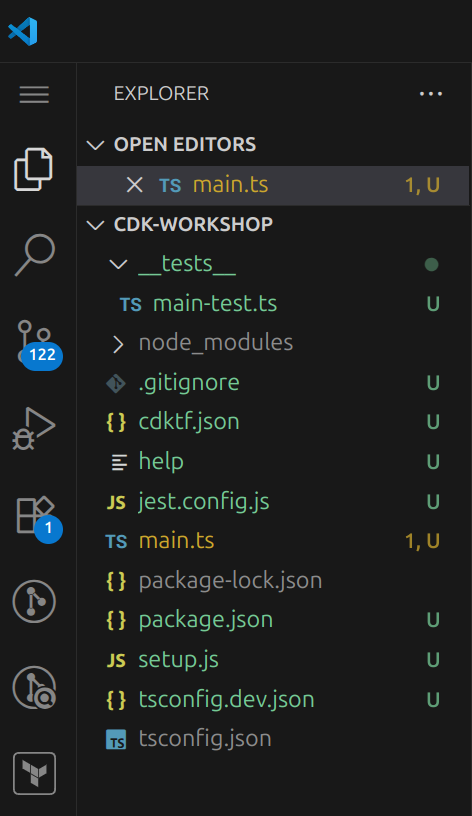Screen dimensions: 472x816
Task: Open tsconfig.dev.json file
Action: (x=273, y=699)
